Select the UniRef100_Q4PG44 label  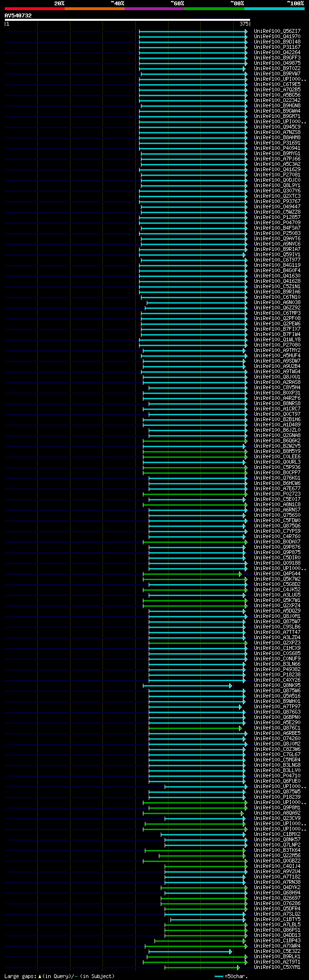pyautogui.click(x=277, y=573)
